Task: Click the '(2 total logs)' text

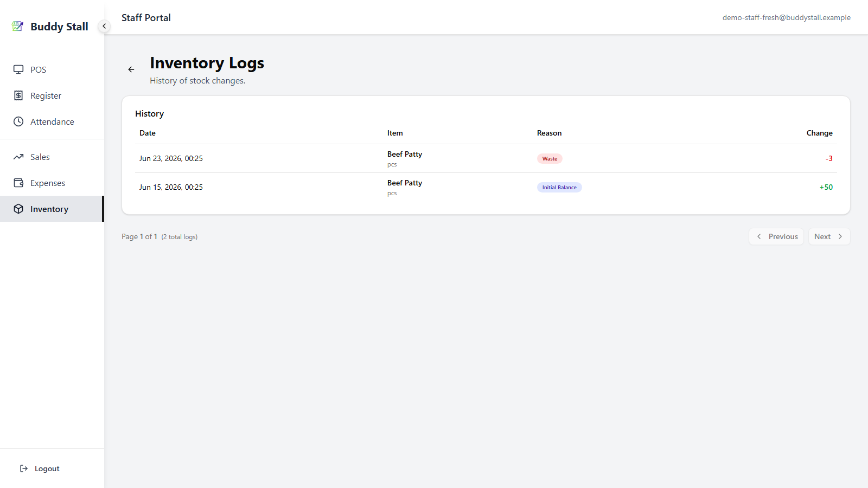Action: coord(180,237)
